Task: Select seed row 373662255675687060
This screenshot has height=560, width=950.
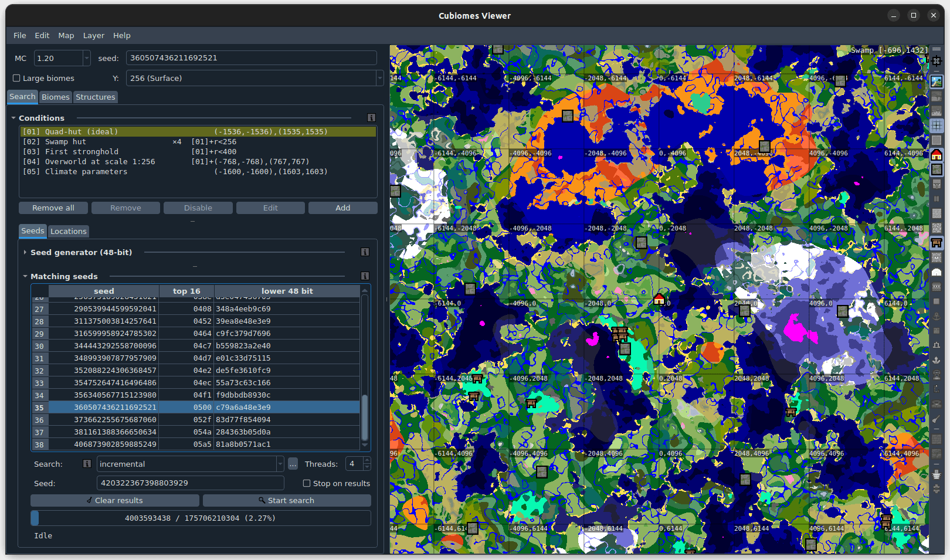Action: (196, 420)
